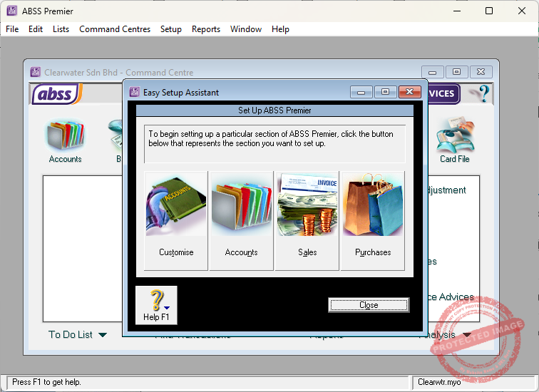Screen dimensions: 539x392
Task: Expand the Analysis dropdown arrow
Action: 467,335
